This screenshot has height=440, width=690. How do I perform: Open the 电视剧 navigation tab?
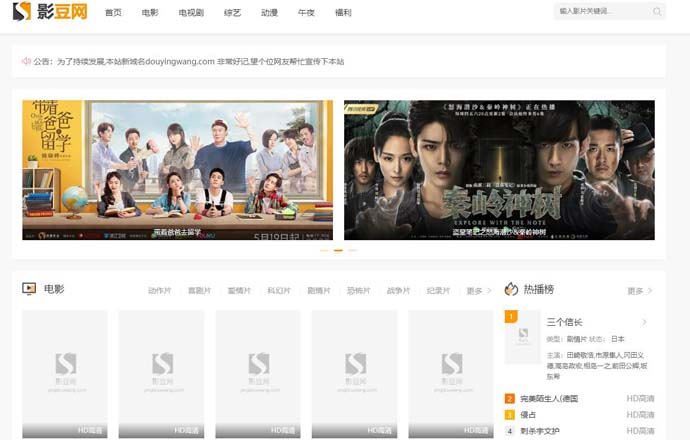pyautogui.click(x=190, y=13)
